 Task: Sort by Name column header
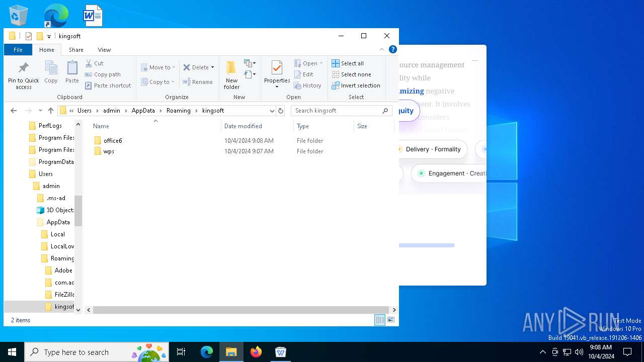155,126
